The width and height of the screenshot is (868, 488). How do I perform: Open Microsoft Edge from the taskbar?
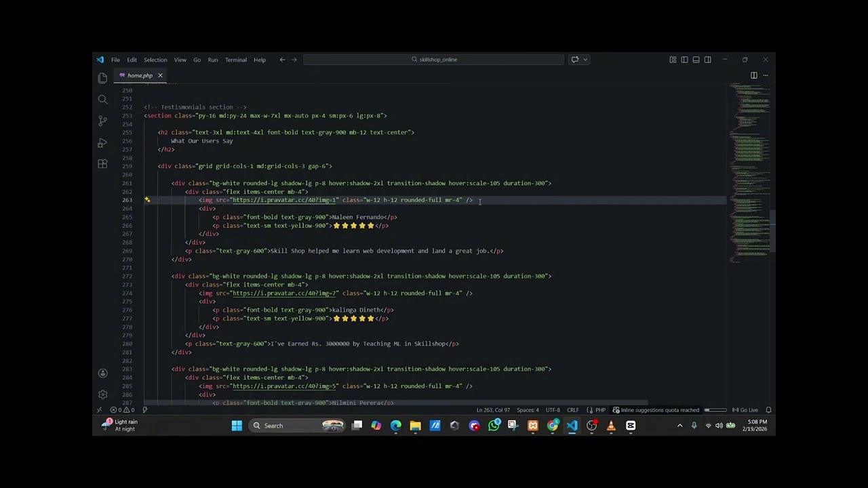(396, 426)
